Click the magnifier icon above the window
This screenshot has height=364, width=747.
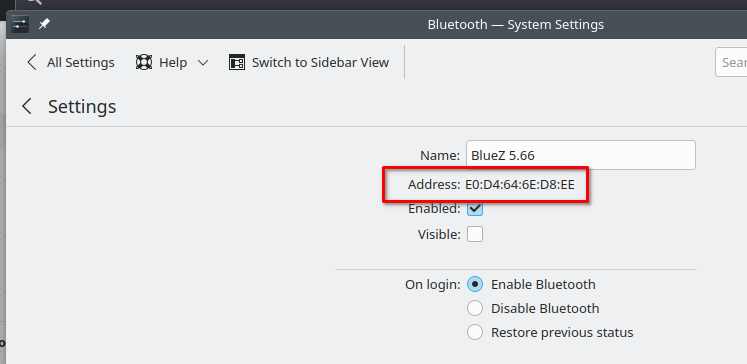(35, 2)
